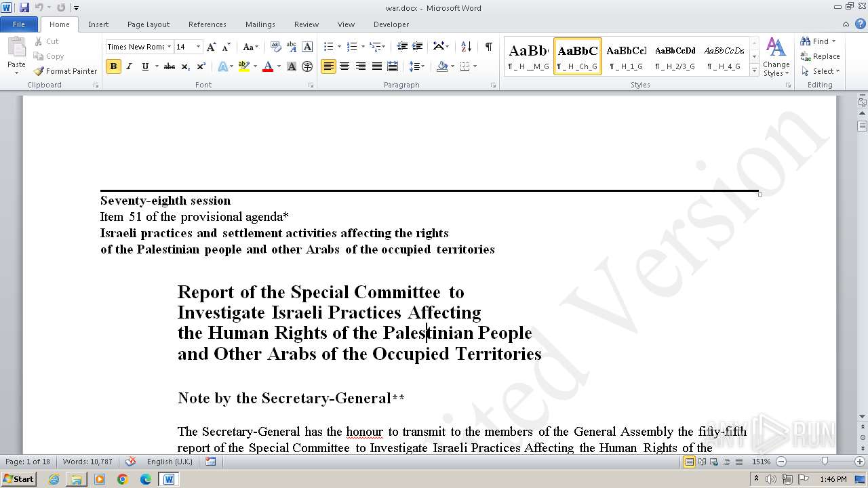This screenshot has width=868, height=488.
Task: Expand the Styles gallery More arrow
Action: point(755,69)
